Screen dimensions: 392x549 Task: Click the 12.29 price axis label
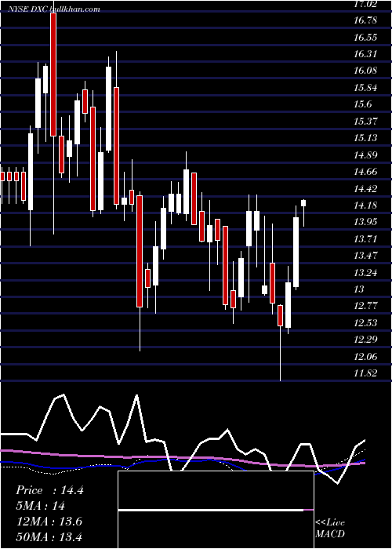(x=366, y=340)
